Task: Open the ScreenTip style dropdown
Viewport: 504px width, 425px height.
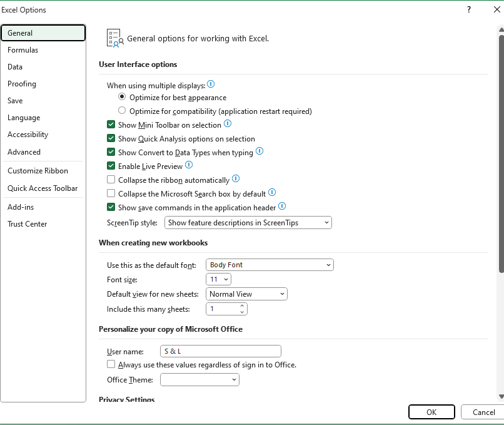Action: 326,222
